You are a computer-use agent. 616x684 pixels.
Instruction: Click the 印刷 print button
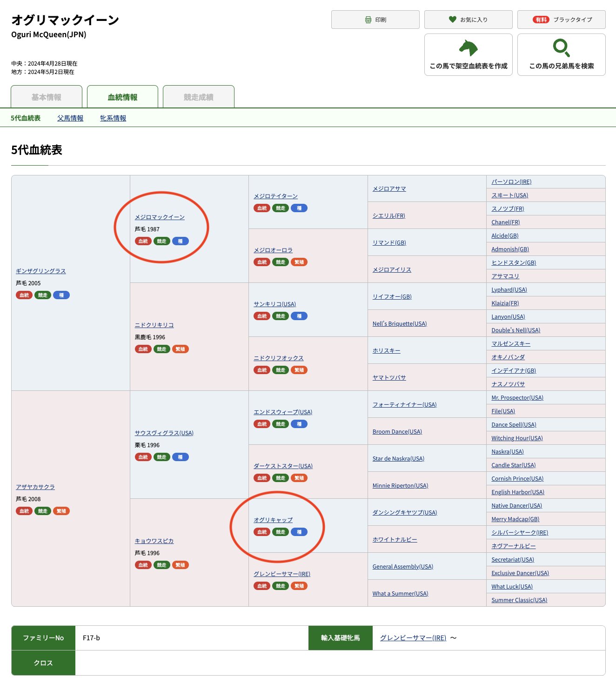(x=375, y=20)
